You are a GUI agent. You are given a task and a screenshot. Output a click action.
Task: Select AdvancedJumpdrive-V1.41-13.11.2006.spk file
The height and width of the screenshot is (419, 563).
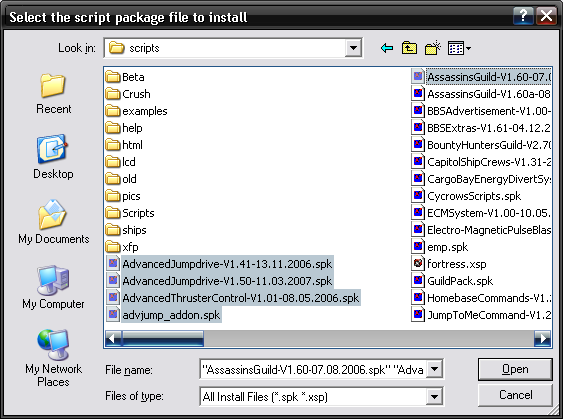coord(220,264)
